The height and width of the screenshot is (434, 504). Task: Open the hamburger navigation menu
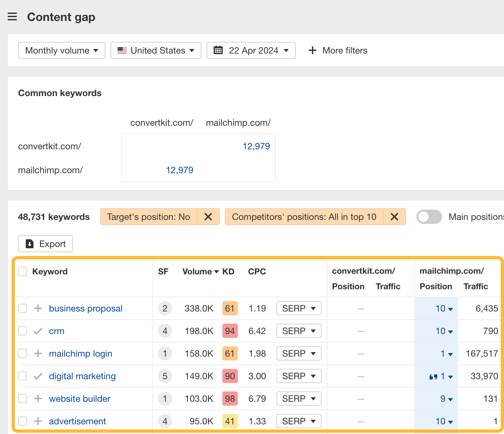click(12, 16)
